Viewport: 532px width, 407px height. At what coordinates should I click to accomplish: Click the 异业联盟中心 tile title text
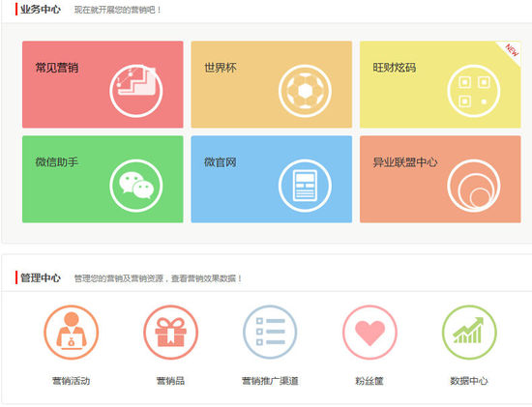pyautogui.click(x=405, y=162)
